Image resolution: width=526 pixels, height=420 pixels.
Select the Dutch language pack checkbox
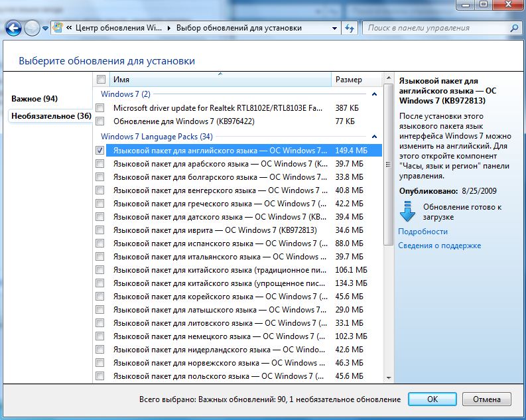[100, 350]
